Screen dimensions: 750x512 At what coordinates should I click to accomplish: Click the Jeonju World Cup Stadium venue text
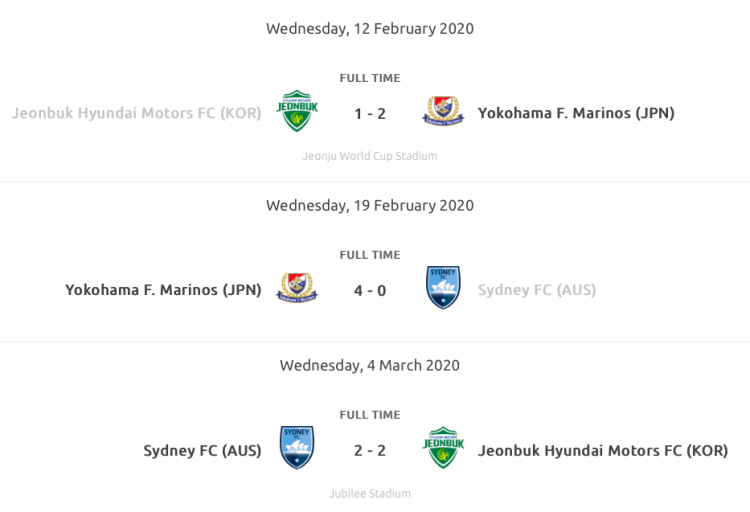[x=370, y=156]
